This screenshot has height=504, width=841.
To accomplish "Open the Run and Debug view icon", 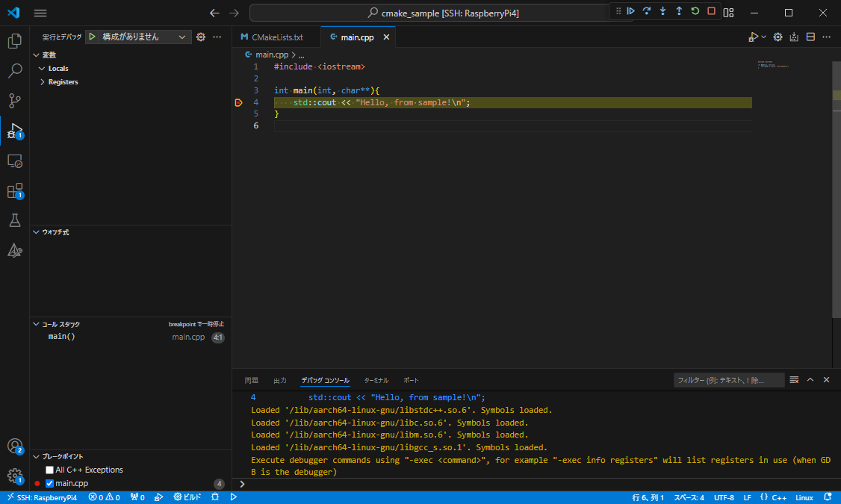I will [x=14, y=131].
